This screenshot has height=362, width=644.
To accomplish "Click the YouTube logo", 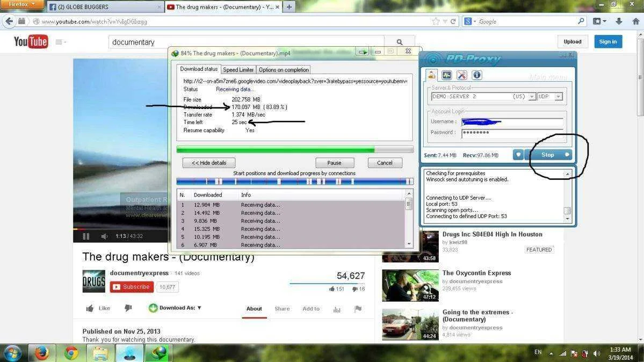I will tap(31, 41).
